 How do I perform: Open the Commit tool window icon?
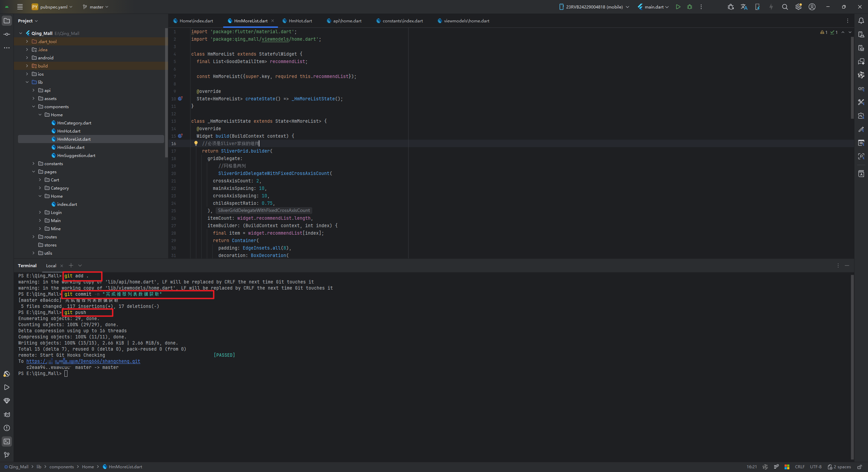6,34
